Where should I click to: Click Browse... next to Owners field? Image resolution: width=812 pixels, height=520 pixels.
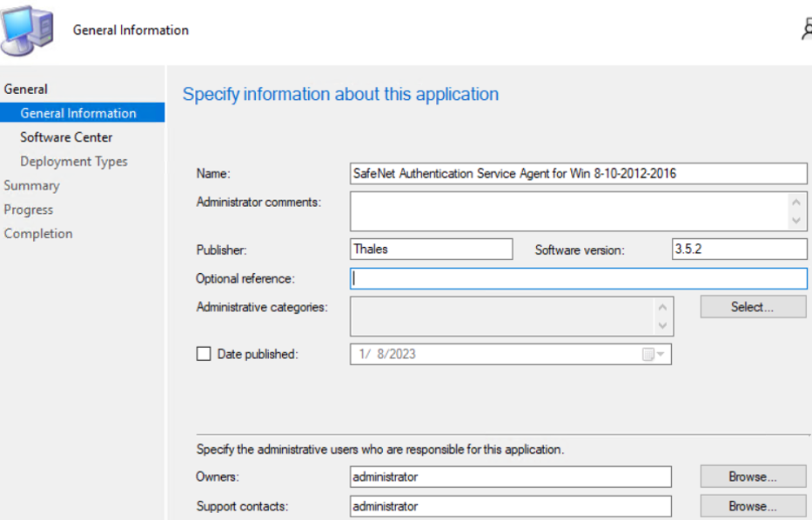(753, 477)
